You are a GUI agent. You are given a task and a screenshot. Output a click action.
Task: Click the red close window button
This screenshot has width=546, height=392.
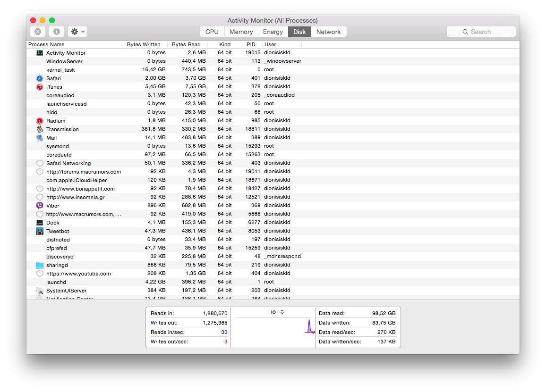33,20
